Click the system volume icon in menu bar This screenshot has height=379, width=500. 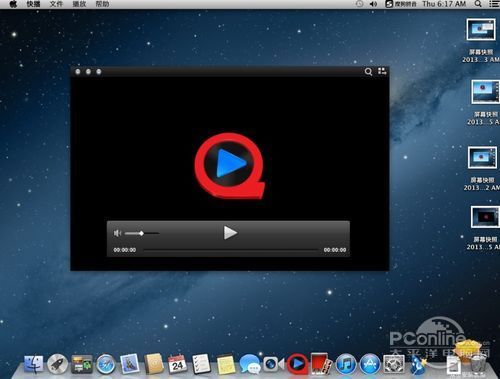tap(373, 4)
